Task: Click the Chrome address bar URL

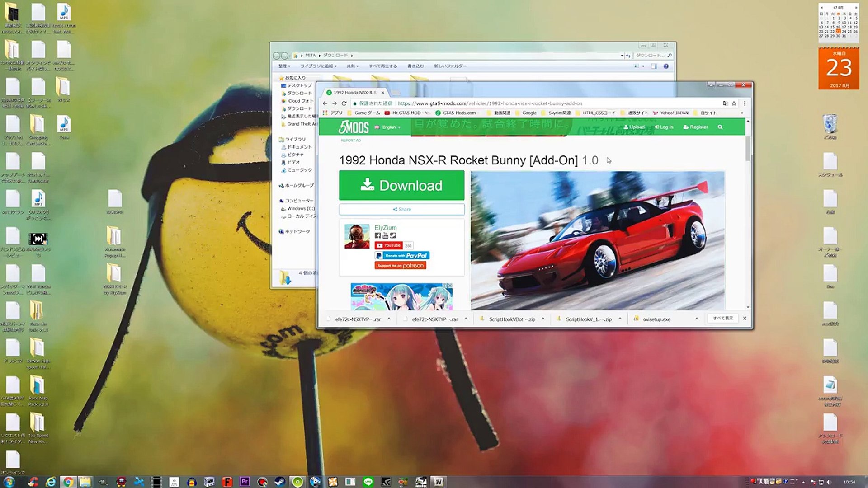Action: tap(490, 103)
